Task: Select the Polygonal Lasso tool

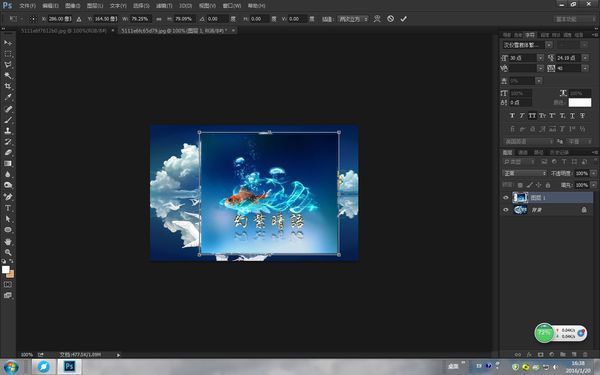Action: pos(8,65)
